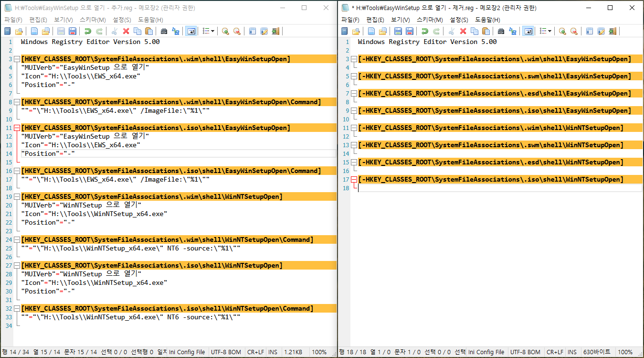The image size is (644, 358).
Task: Click the red X Delete icon in left window
Action: pos(126,31)
